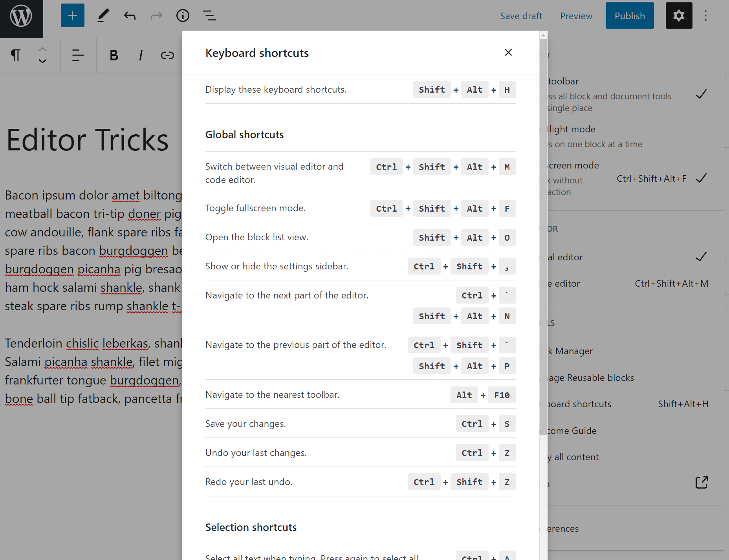Open the text alignment dropdown
The image size is (729, 560).
[78, 55]
